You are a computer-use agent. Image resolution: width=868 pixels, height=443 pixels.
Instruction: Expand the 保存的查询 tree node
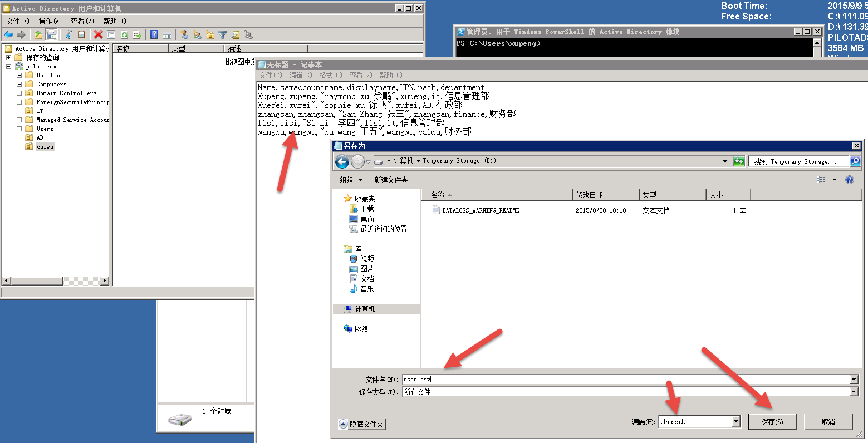(8, 57)
